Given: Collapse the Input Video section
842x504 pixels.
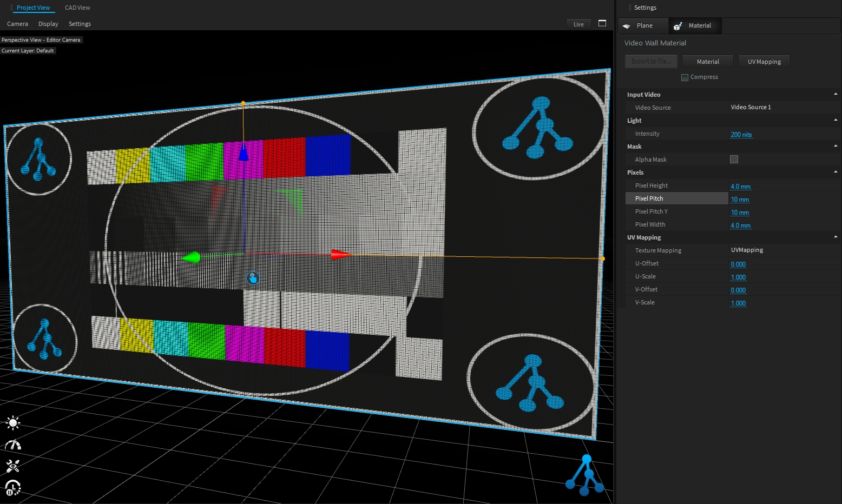Looking at the screenshot, I should pyautogui.click(x=836, y=95).
